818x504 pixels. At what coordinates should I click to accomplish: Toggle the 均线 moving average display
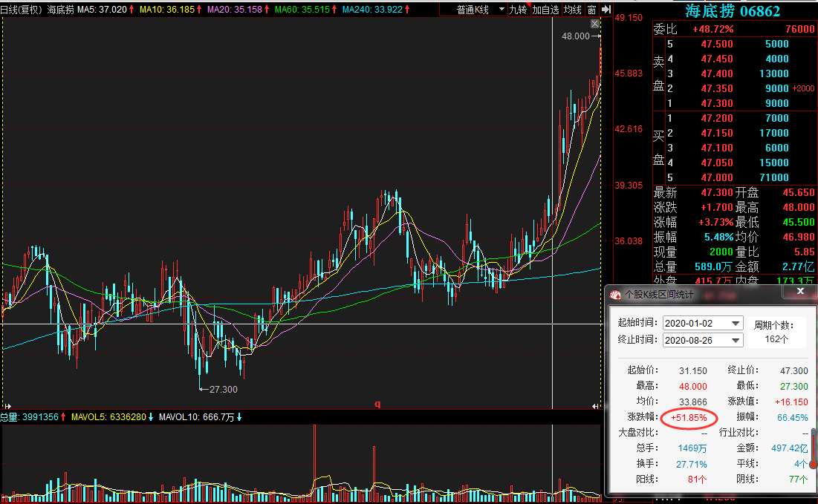[572, 10]
